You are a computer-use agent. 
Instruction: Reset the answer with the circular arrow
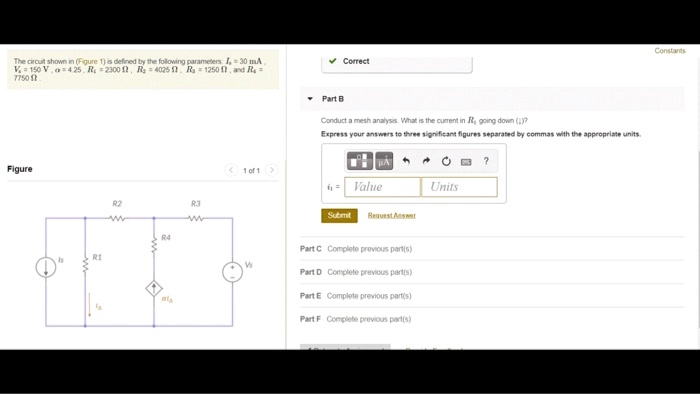click(446, 161)
